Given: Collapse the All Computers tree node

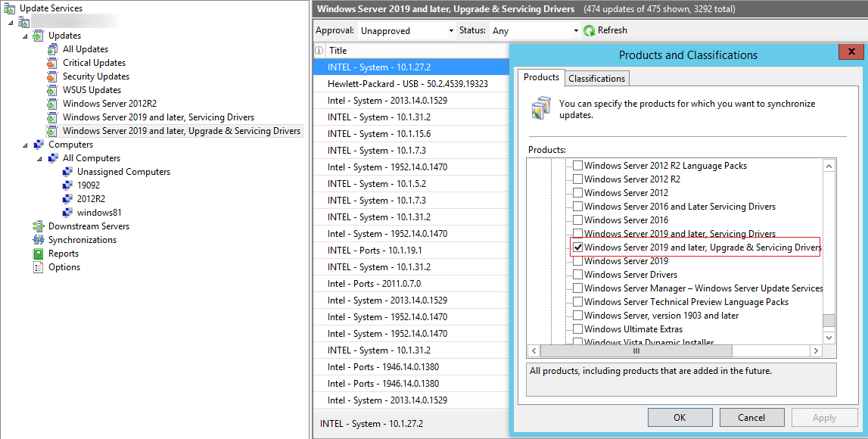Looking at the screenshot, I should (39, 158).
